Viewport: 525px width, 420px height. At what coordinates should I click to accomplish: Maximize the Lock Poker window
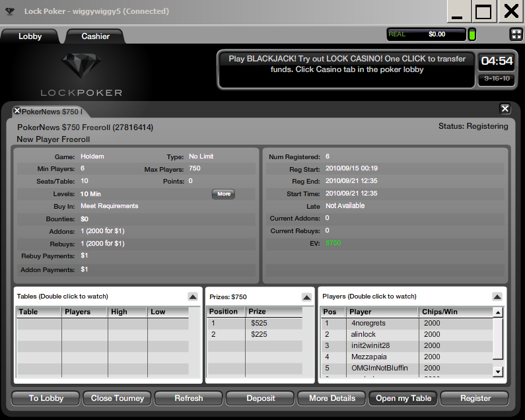[x=483, y=11]
